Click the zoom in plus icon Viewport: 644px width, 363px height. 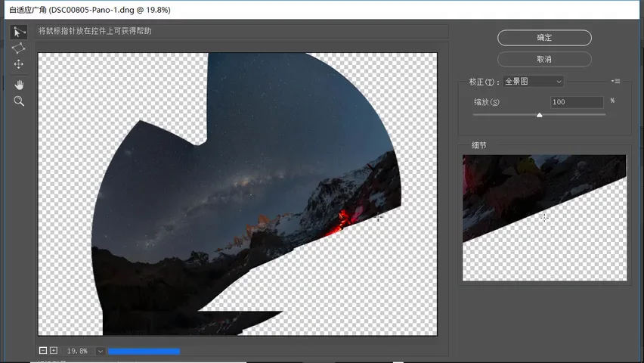tap(54, 350)
